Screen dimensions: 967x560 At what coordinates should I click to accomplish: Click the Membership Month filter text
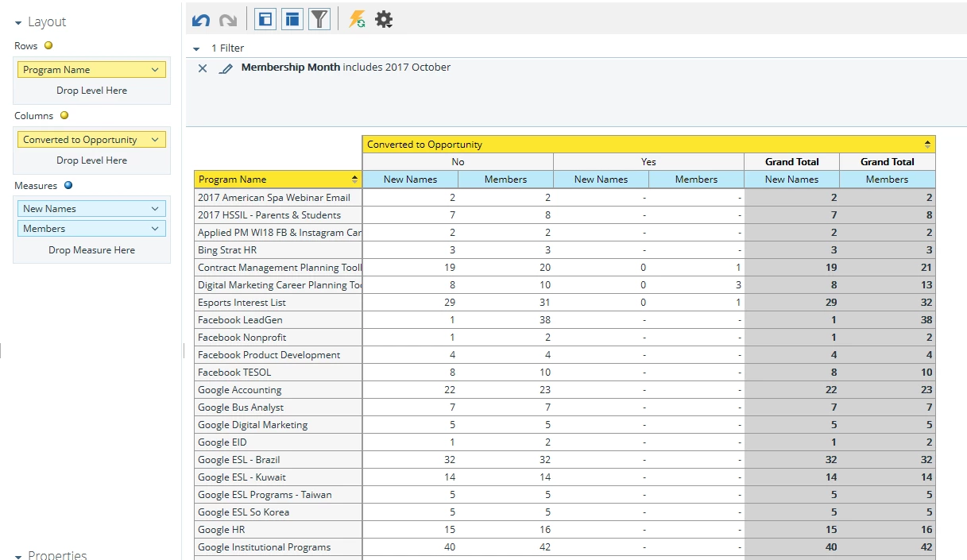point(346,68)
